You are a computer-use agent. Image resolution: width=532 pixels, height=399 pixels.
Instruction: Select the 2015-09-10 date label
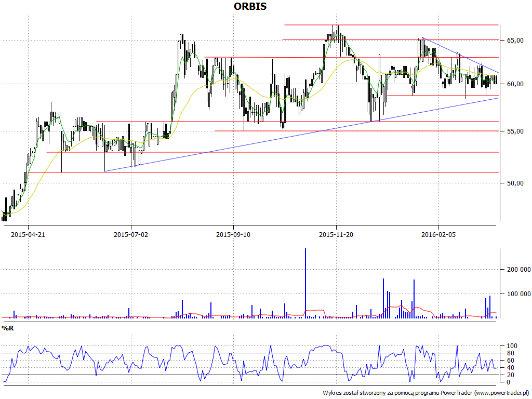point(233,234)
